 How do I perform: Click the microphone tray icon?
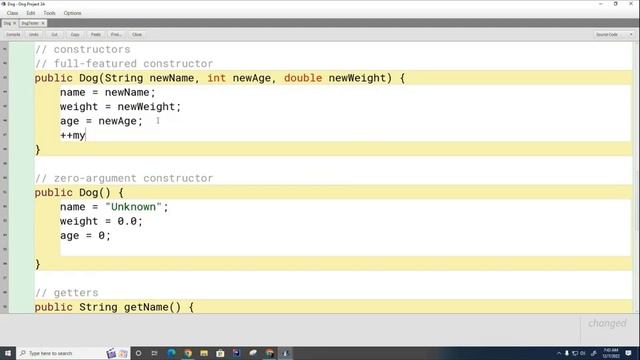pyautogui.click(x=567, y=353)
